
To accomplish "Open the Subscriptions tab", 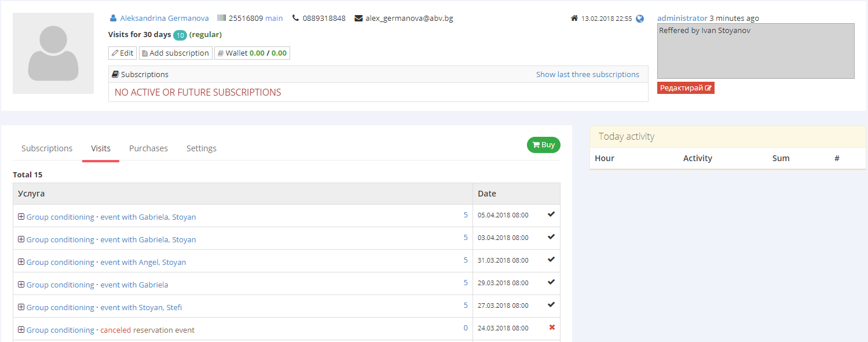I will coord(47,148).
